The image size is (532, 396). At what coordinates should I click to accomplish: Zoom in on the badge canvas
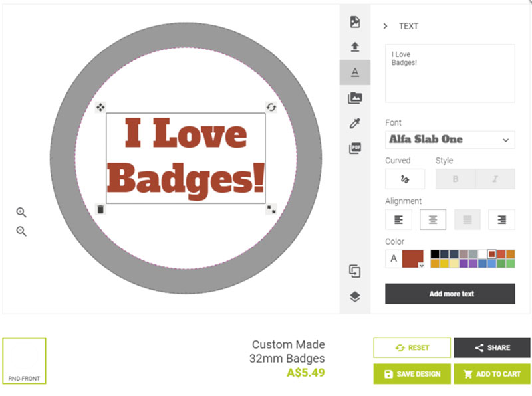[x=21, y=213]
